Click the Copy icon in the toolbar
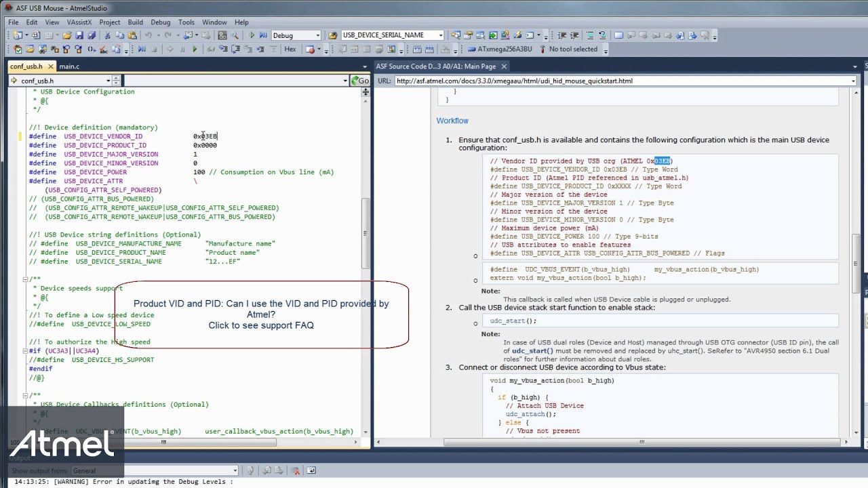Viewport: 868px width, 488px height. (x=120, y=35)
